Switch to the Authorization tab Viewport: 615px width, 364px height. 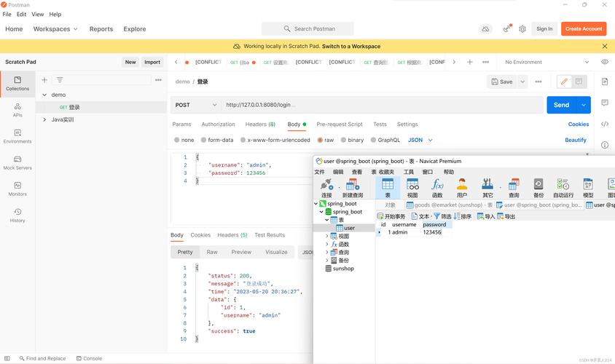[x=218, y=124]
